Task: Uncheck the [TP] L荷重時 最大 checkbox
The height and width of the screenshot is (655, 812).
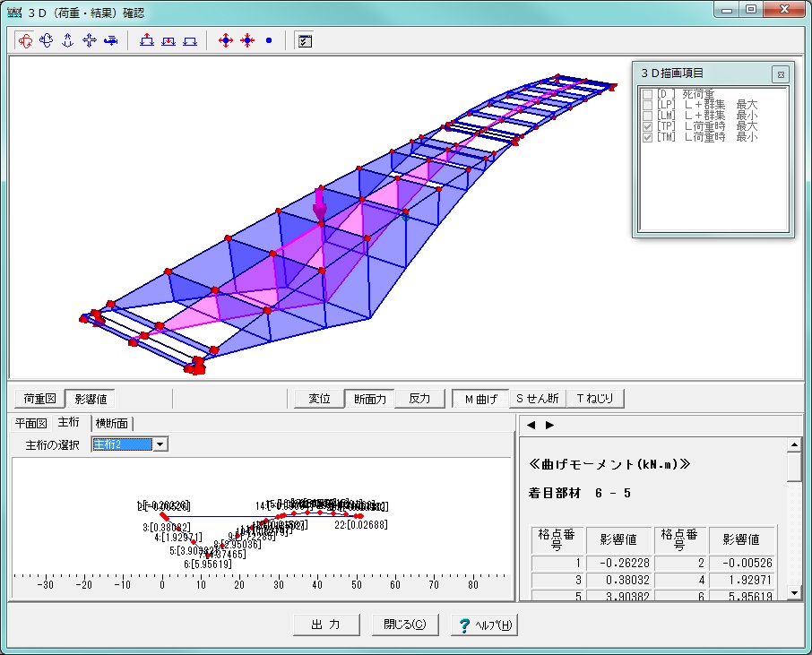Action: [647, 127]
